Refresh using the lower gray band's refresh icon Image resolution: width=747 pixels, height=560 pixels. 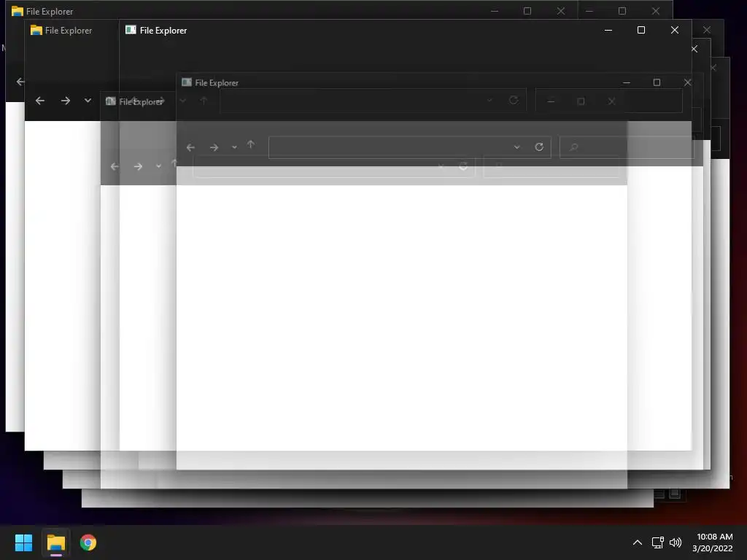[463, 166]
